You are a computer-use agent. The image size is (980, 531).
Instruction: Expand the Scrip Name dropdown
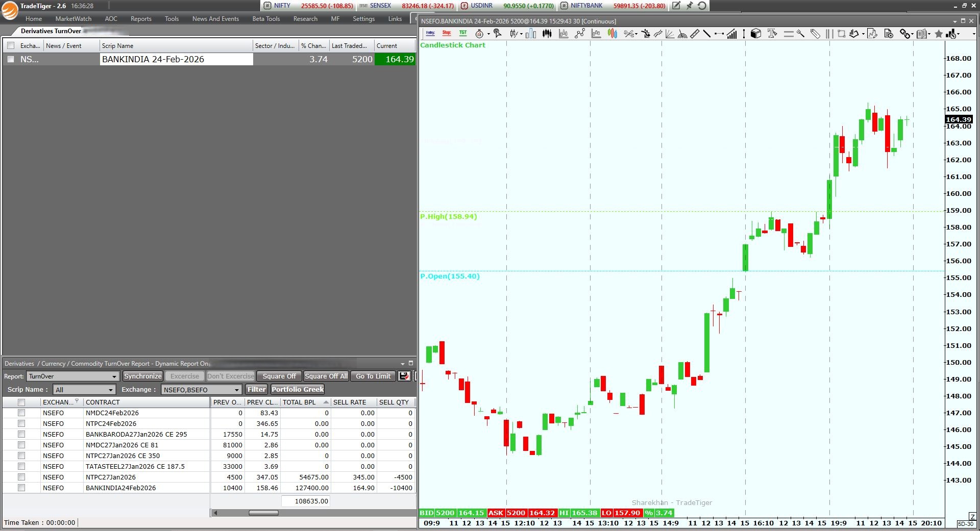point(84,390)
